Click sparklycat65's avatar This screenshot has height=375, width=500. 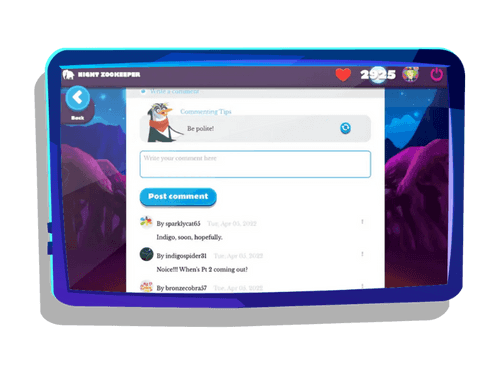click(x=146, y=222)
